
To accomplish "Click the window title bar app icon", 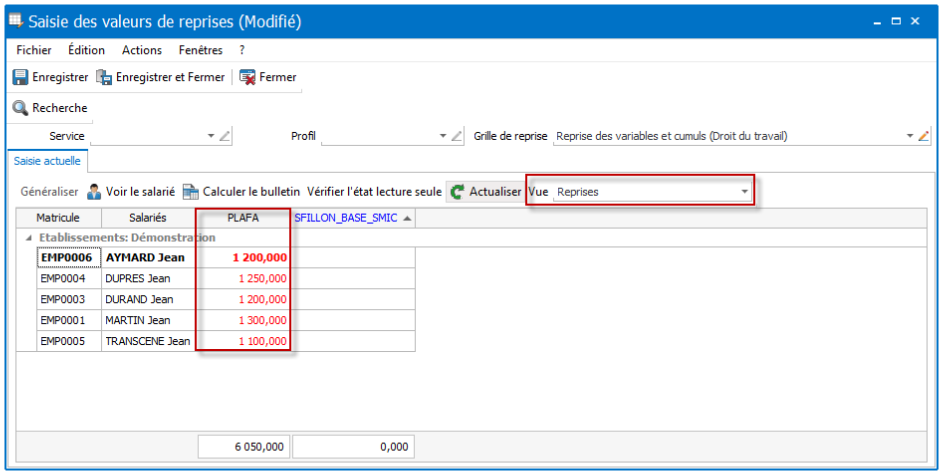I will point(16,21).
